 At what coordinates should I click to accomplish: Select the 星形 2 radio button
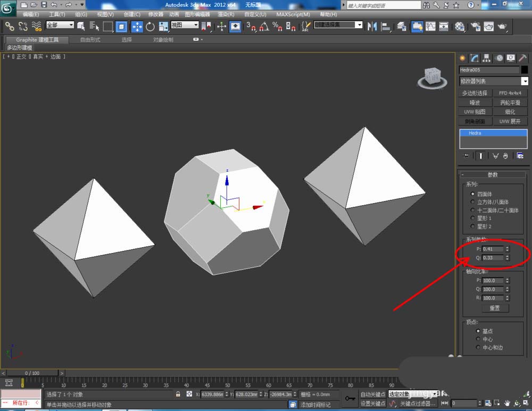tap(472, 227)
